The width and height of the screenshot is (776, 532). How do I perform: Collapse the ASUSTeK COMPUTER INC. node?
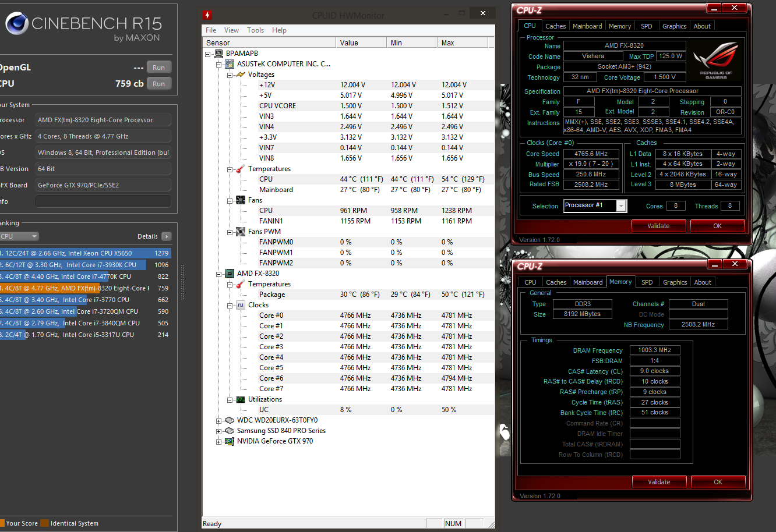pyautogui.click(x=219, y=64)
